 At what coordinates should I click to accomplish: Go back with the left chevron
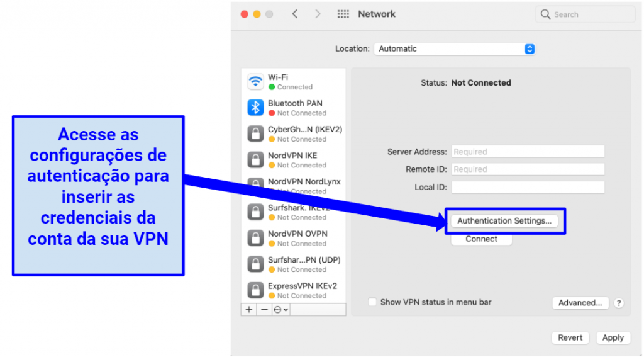tap(295, 14)
